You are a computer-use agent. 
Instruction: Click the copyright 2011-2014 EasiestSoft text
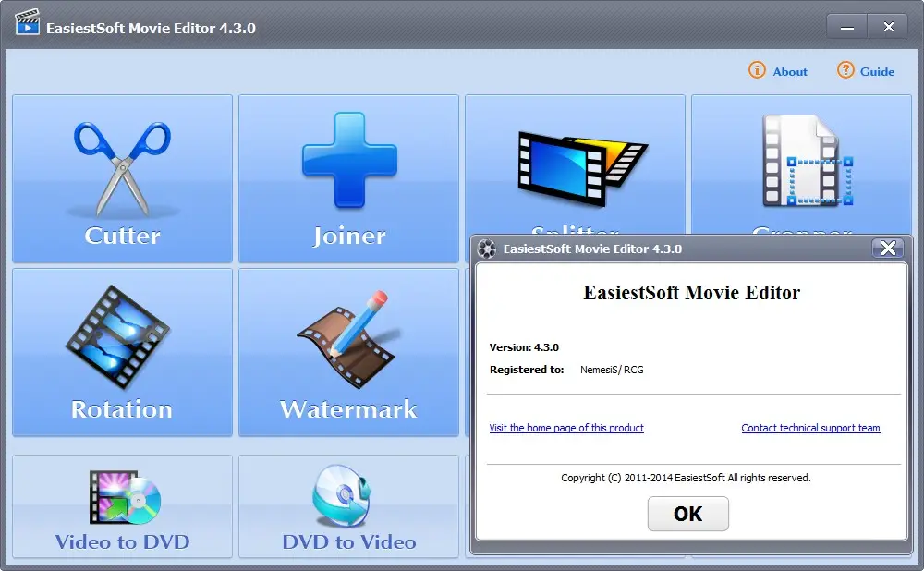(x=686, y=478)
